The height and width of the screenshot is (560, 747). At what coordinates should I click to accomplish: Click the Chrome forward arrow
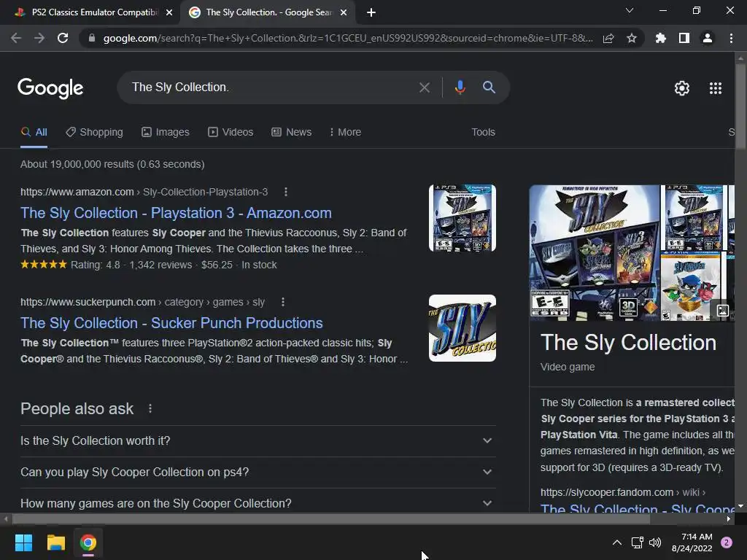39,38
